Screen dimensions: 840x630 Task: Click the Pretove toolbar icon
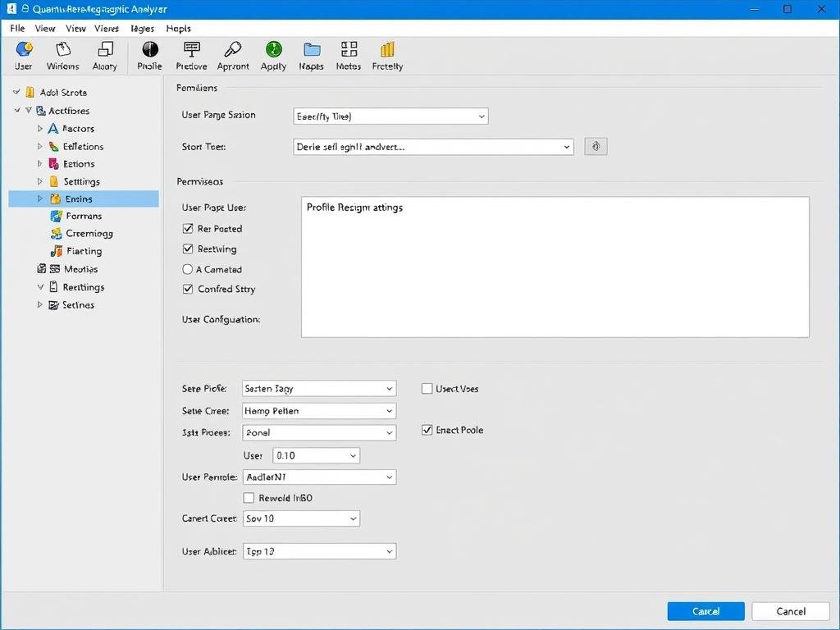coord(191,51)
